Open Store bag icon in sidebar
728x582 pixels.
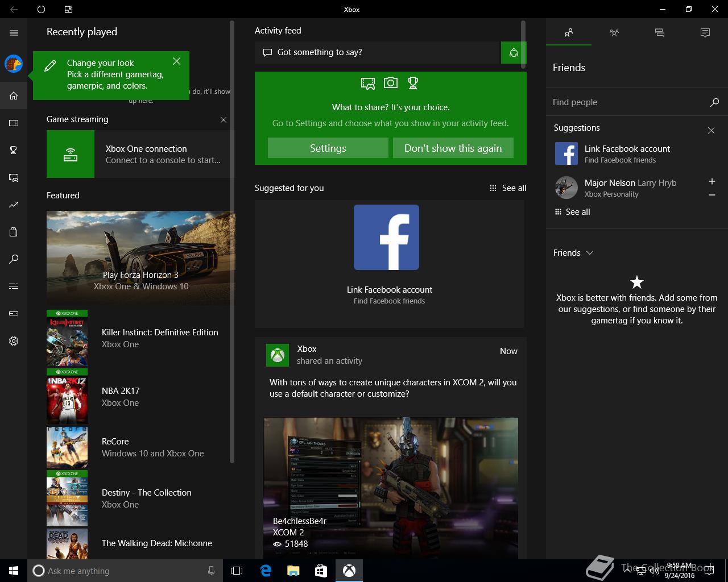(14, 232)
